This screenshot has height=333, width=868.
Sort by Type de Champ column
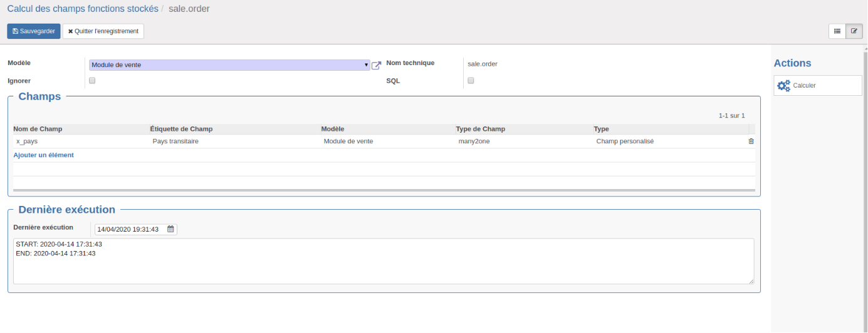481,129
